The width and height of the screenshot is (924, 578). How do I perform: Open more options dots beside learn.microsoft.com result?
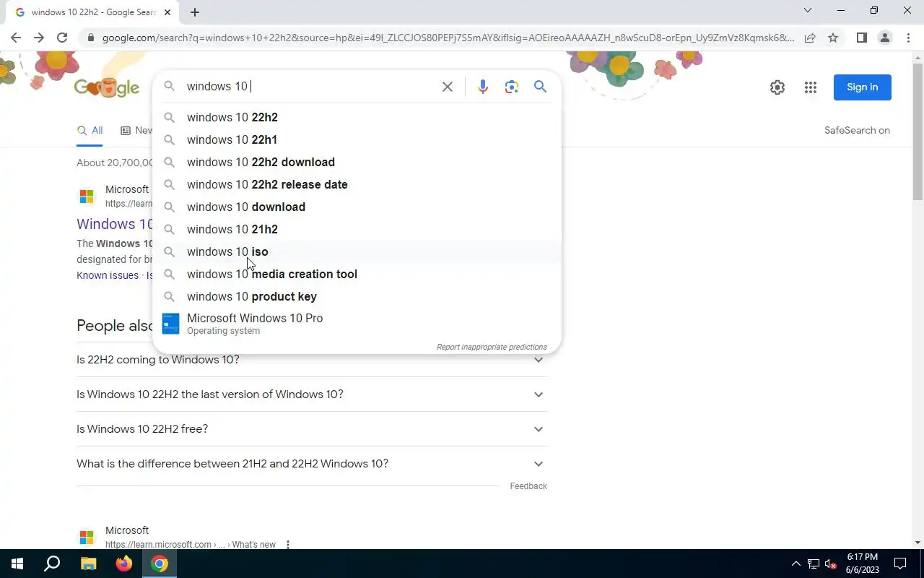pyautogui.click(x=287, y=545)
